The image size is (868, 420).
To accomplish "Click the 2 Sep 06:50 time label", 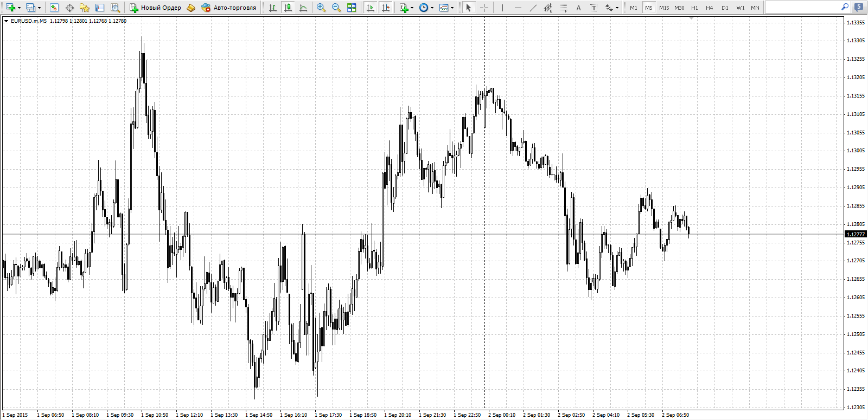I will (x=675, y=415).
